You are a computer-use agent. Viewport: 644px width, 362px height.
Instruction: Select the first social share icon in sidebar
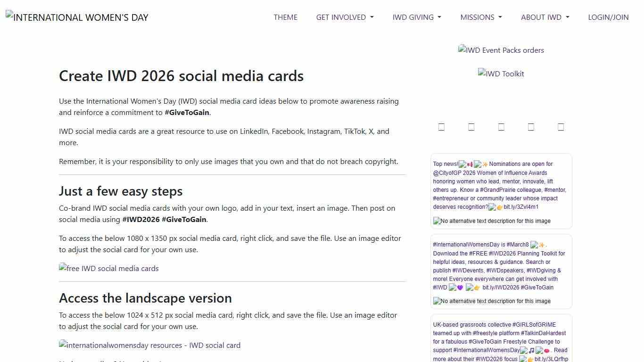point(441,126)
